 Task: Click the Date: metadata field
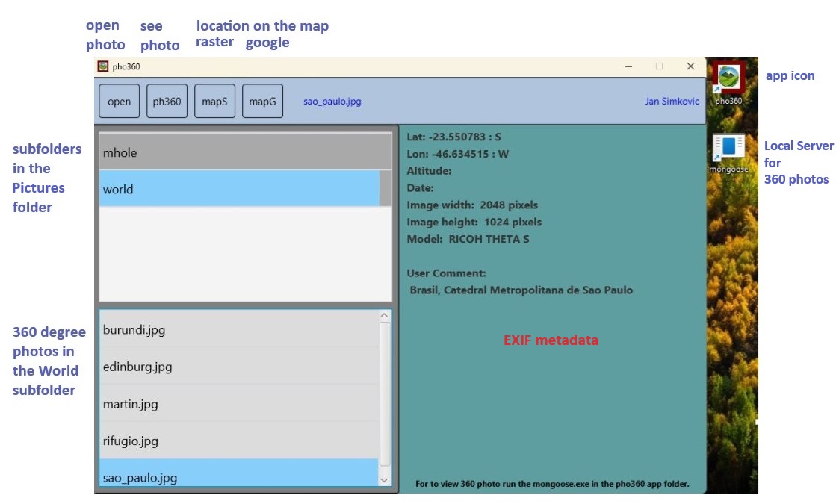(420, 188)
